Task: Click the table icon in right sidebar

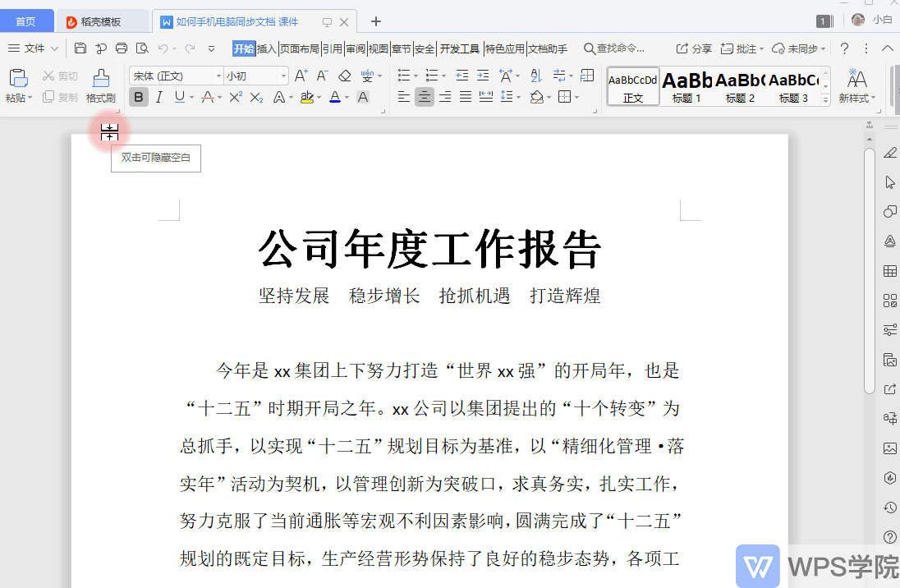Action: [x=889, y=271]
